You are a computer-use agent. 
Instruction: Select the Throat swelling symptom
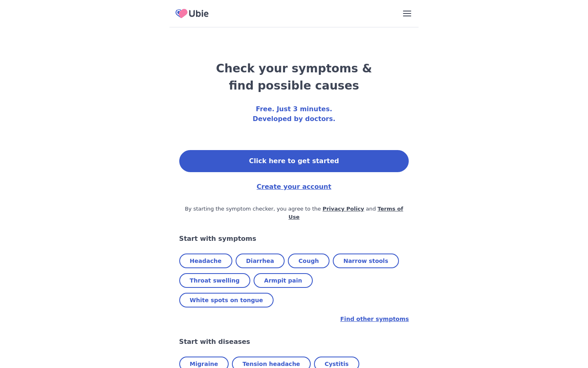[x=215, y=280]
